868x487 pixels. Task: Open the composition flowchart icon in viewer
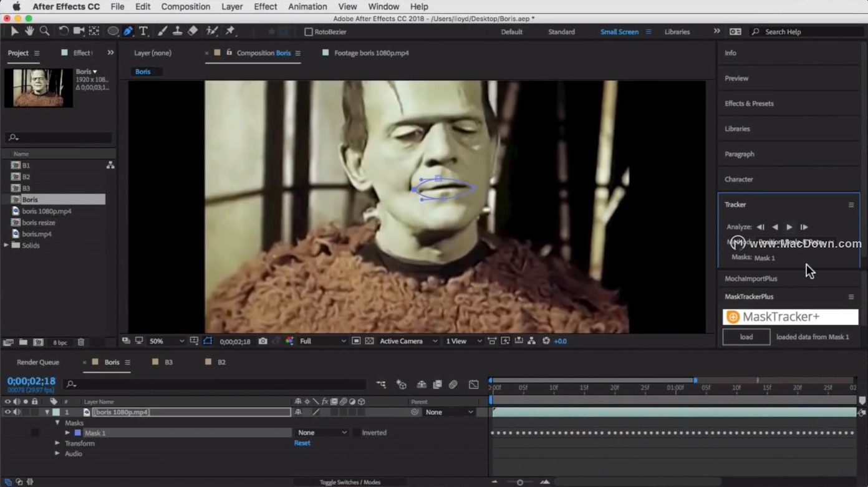click(x=531, y=341)
